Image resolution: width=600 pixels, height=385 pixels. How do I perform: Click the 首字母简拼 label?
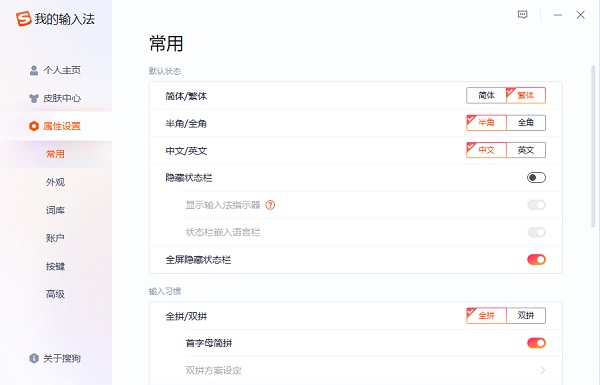tap(209, 343)
